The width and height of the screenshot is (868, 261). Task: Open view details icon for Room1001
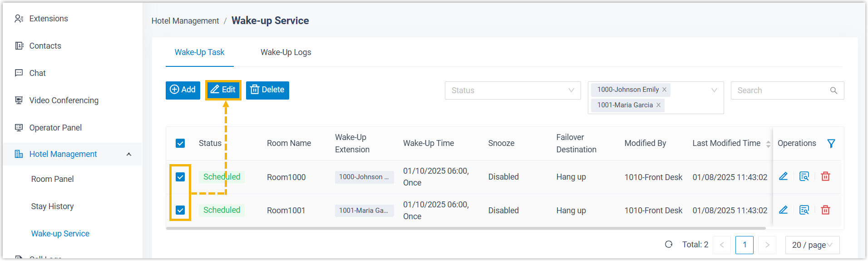804,210
